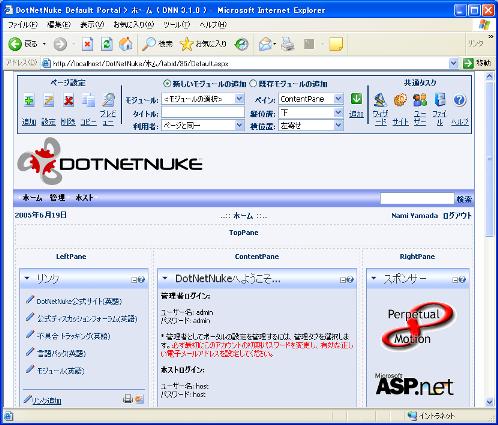Open the ファイル(F) menu
The height and width of the screenshot is (425, 498).
(23, 25)
